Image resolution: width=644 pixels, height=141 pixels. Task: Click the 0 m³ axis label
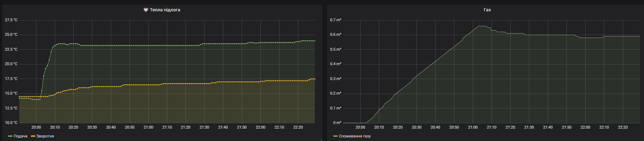[337, 123]
